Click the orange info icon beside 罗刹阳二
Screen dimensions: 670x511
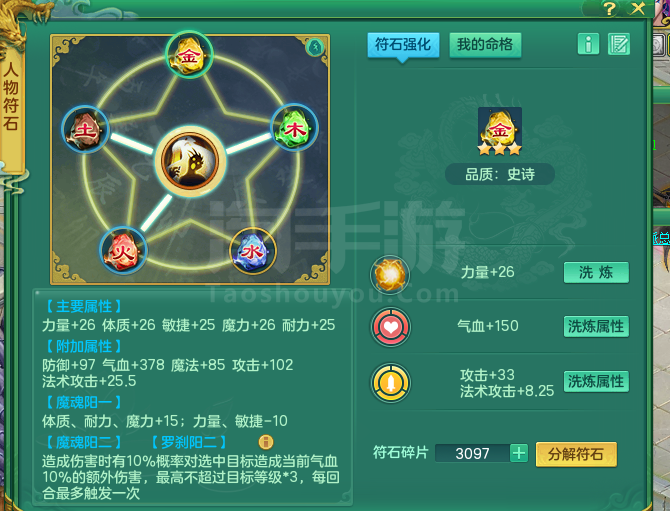(266, 442)
